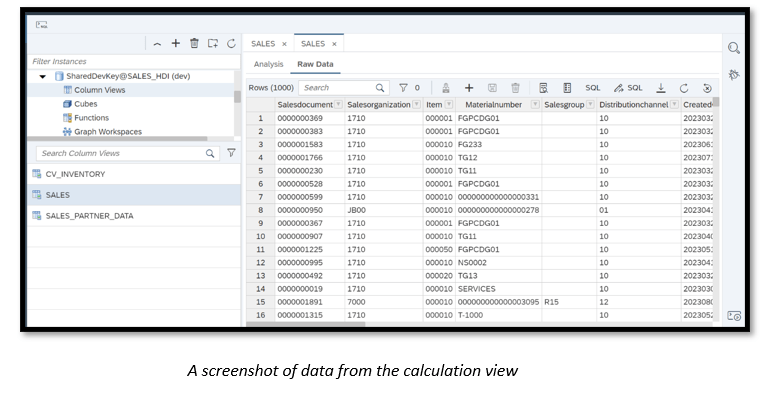The height and width of the screenshot is (399, 769).
Task: Click the save icon in Raw Data toolbar
Action: [492, 88]
